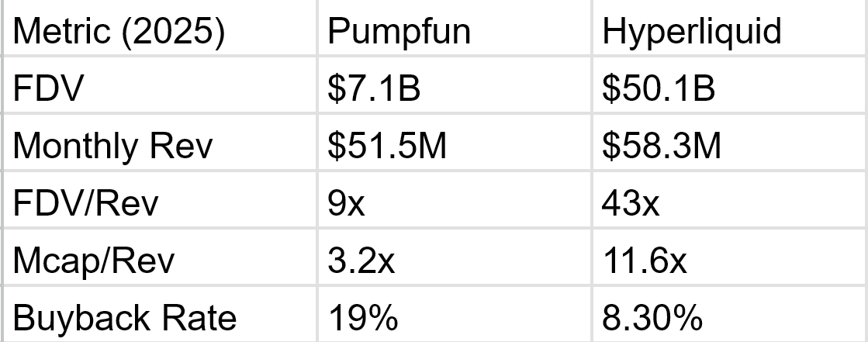Select the 8.30% buyback rate cell
The width and height of the screenshot is (868, 342).
point(652,318)
